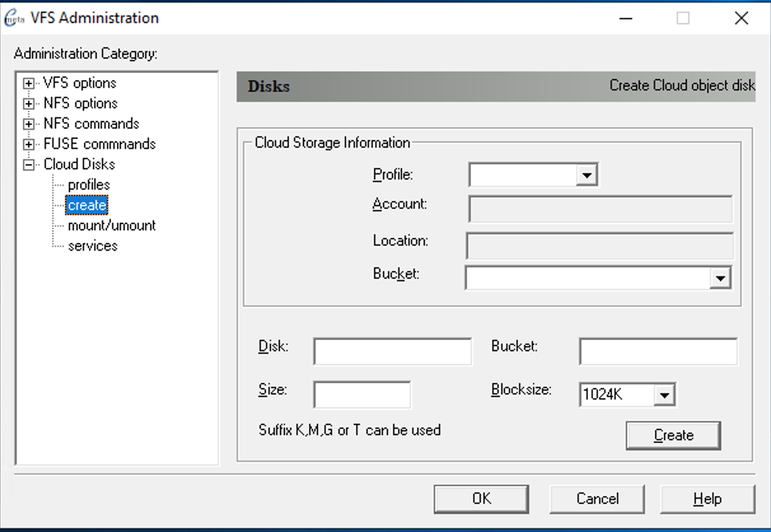Screen dimensions: 771x532
Task: Click the lower Bucket text field
Action: 658,351
